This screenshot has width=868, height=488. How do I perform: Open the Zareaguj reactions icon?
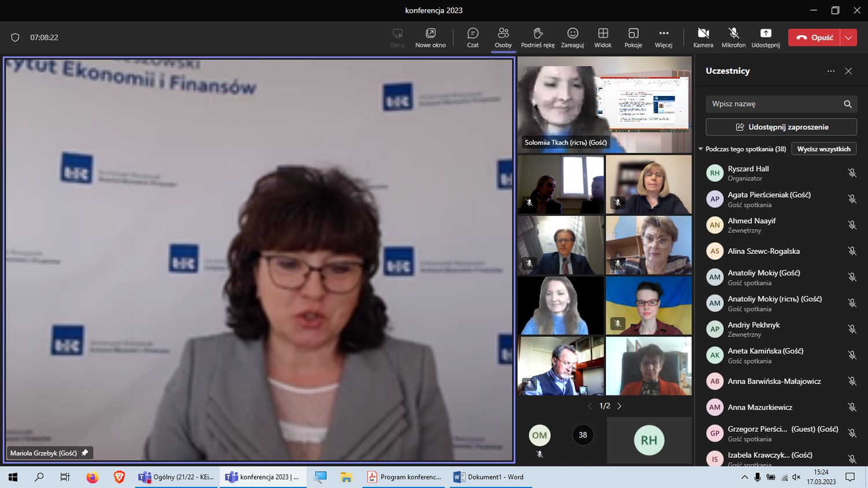click(572, 37)
